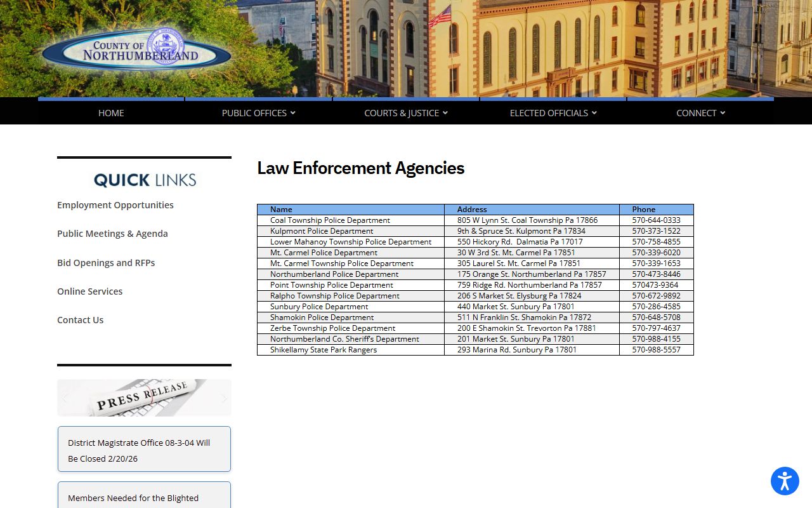Select Coal Township Police Department cell
This screenshot has height=508, width=812.
(x=351, y=220)
